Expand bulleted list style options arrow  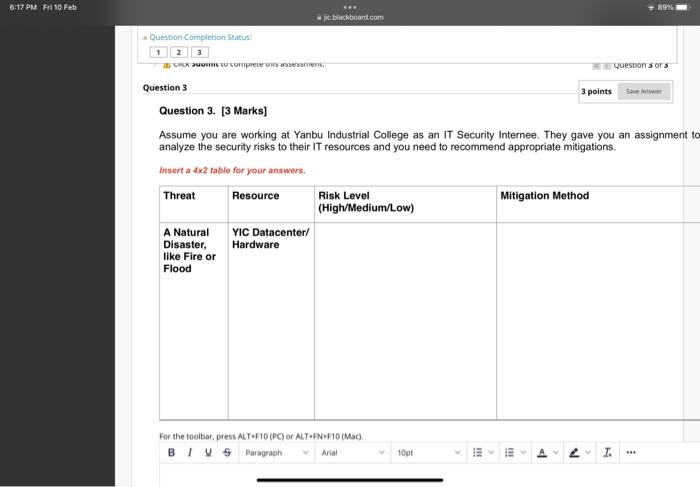click(491, 452)
